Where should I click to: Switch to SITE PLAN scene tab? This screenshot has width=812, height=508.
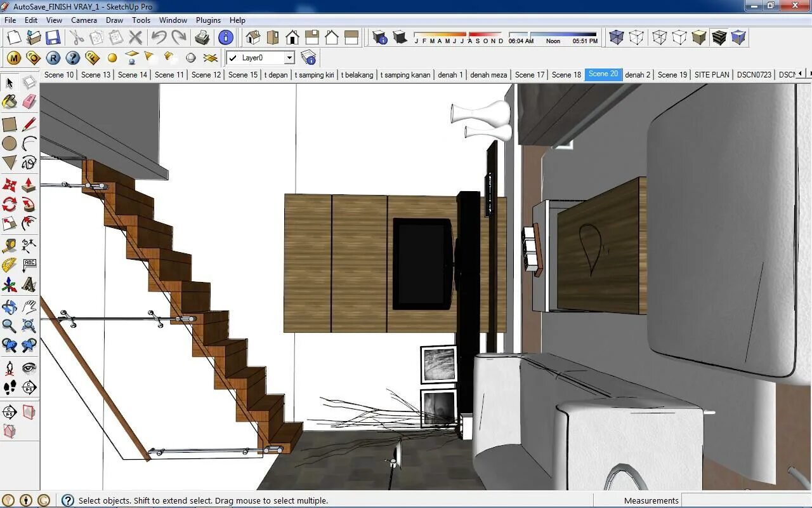tap(712, 74)
